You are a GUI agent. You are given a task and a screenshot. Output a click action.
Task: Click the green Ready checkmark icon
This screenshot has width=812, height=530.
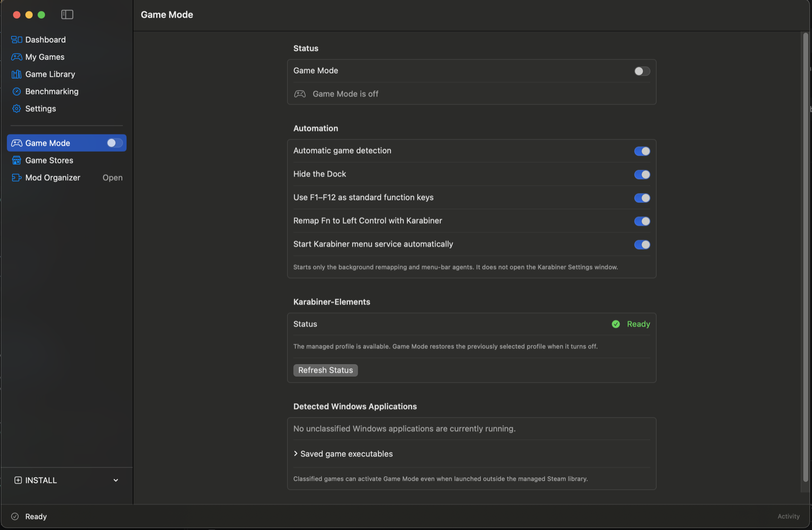coord(616,324)
